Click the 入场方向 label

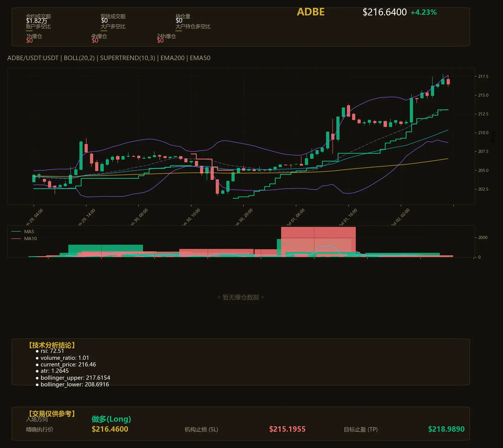pyautogui.click(x=37, y=419)
